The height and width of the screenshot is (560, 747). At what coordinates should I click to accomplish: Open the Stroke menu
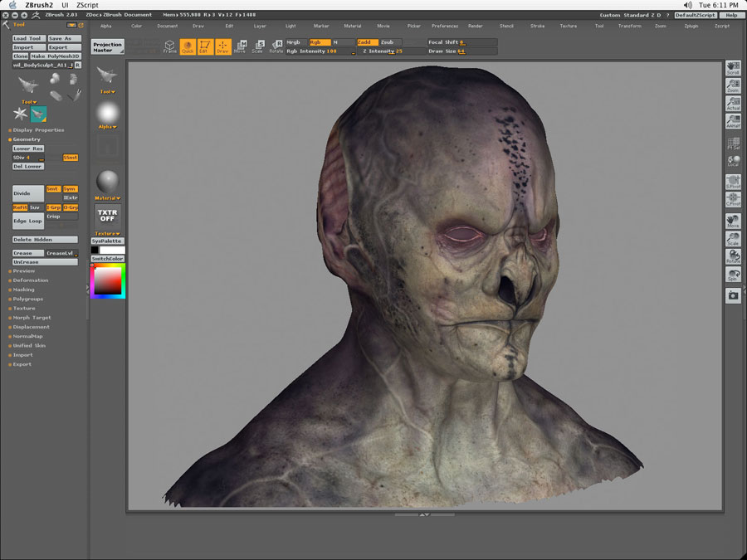pyautogui.click(x=538, y=26)
